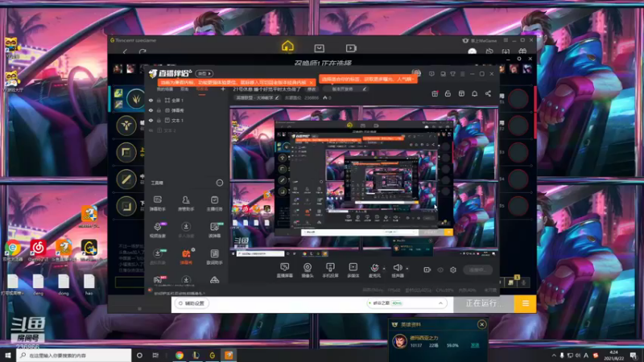
Task: Expand microphone options arrow
Action: [384, 269]
